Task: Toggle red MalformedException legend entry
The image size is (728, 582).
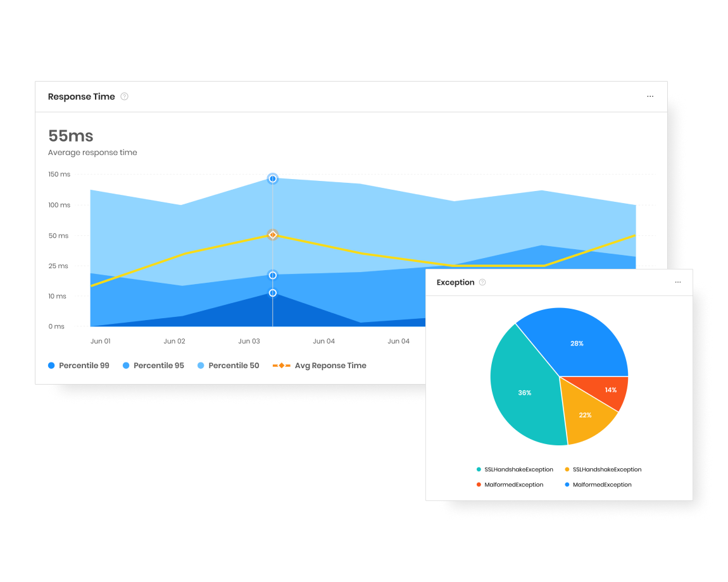Action: coord(510,485)
